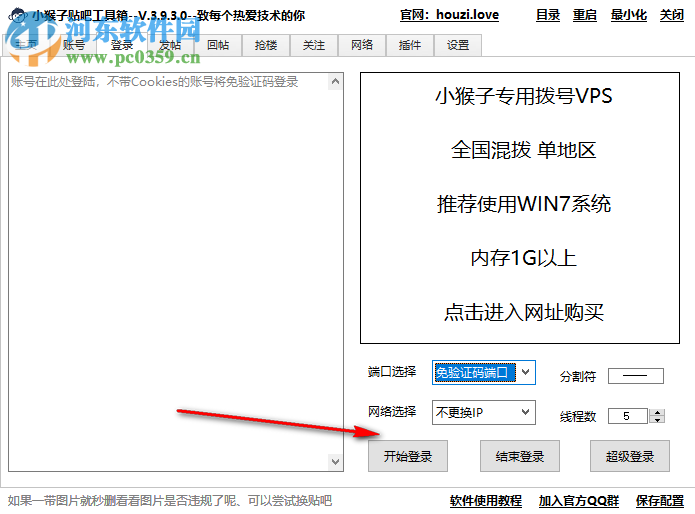Screen dimensions: 695x514
Task: Open the 网络 tab
Action: (362, 45)
